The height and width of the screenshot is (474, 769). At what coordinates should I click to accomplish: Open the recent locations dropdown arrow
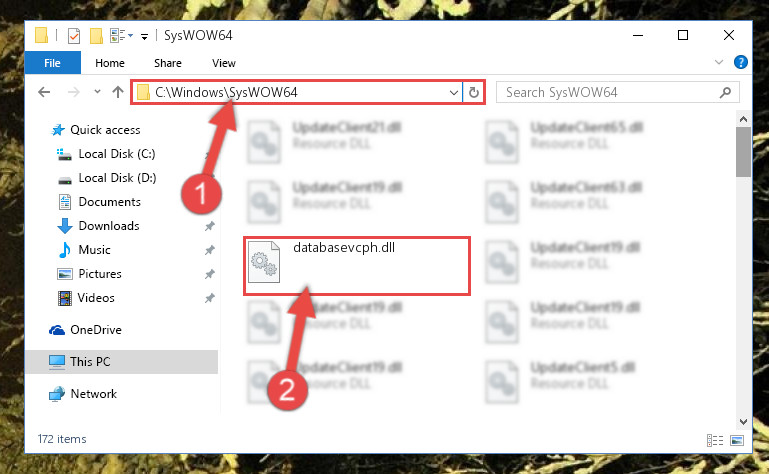click(97, 92)
